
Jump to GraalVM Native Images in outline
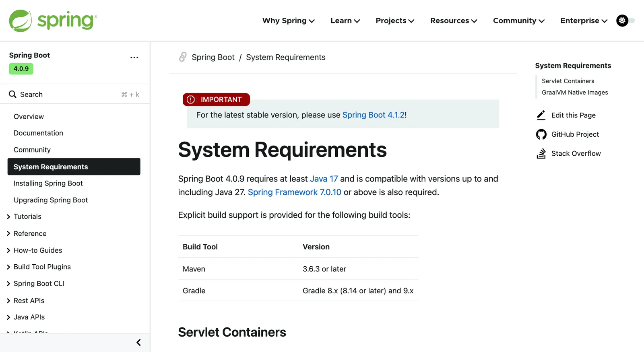tap(575, 93)
